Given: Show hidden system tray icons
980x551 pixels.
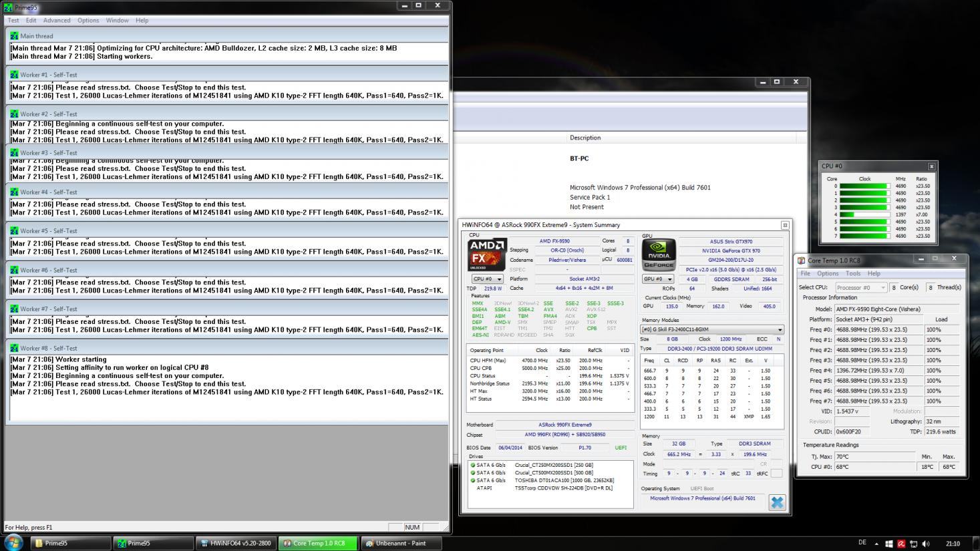Looking at the screenshot, I should (876, 544).
